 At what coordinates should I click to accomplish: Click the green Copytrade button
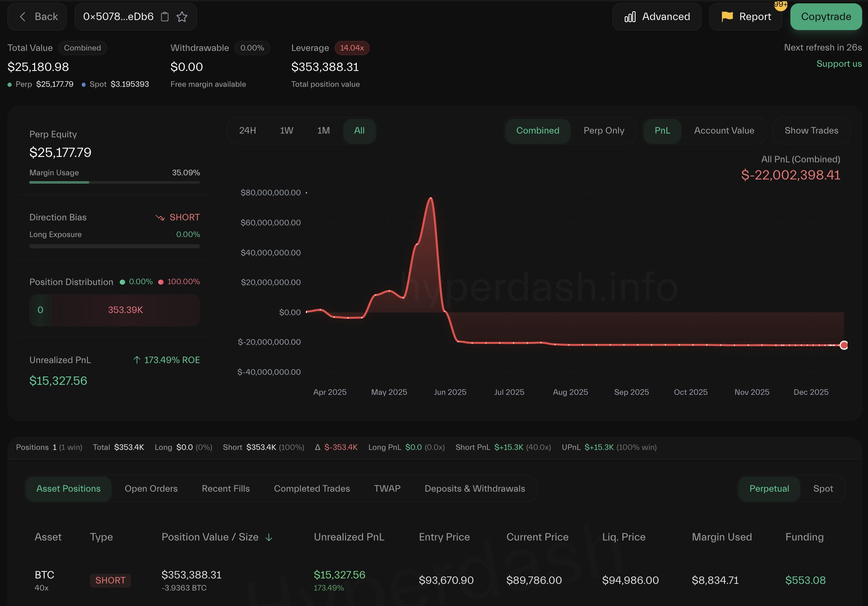pos(826,17)
